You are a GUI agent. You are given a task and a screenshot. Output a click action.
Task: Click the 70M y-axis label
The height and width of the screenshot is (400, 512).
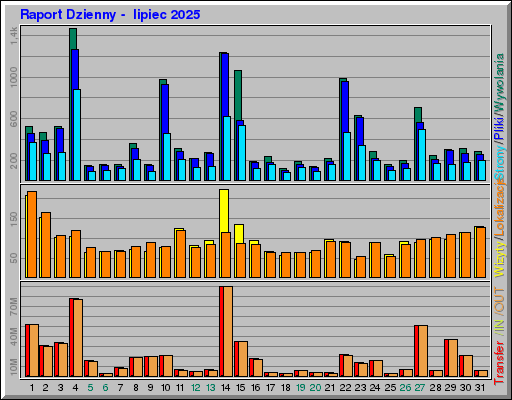pyautogui.click(x=14, y=307)
